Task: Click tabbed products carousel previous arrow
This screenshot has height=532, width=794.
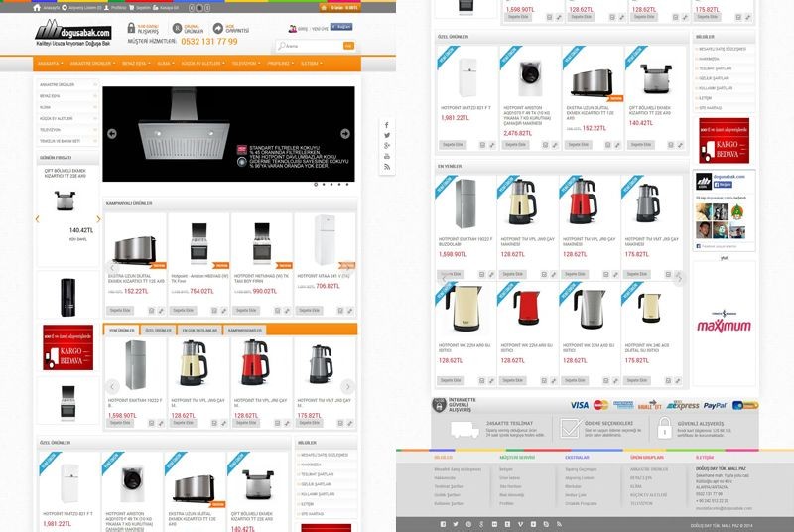Action: 112,387
